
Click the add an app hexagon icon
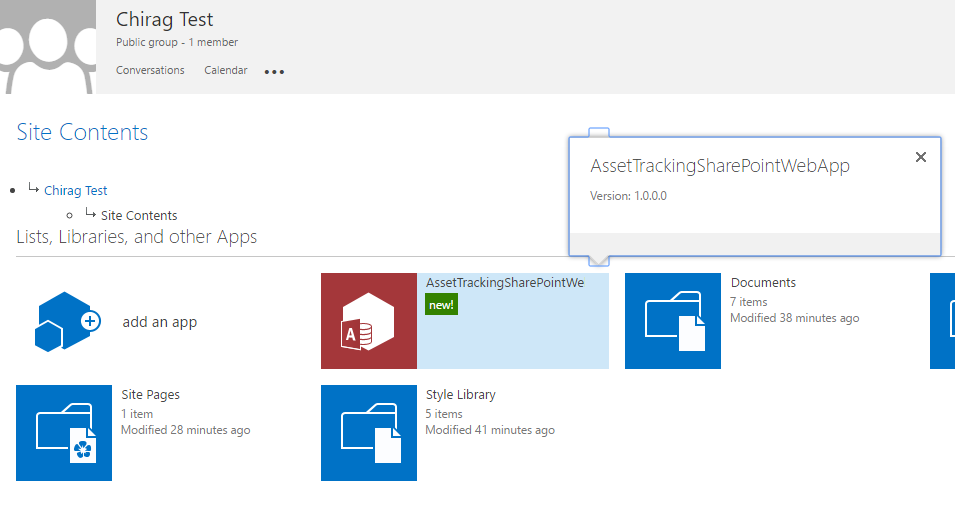[x=68, y=321]
